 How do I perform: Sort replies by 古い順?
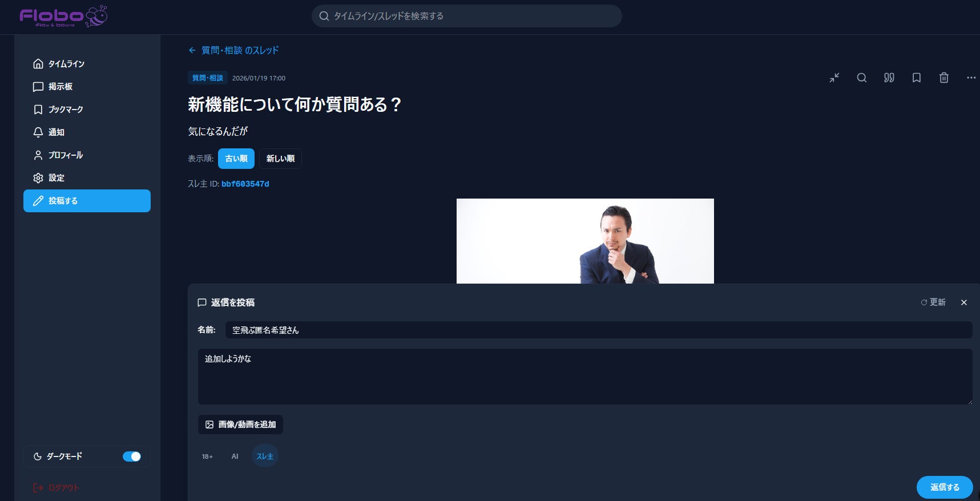coord(236,159)
